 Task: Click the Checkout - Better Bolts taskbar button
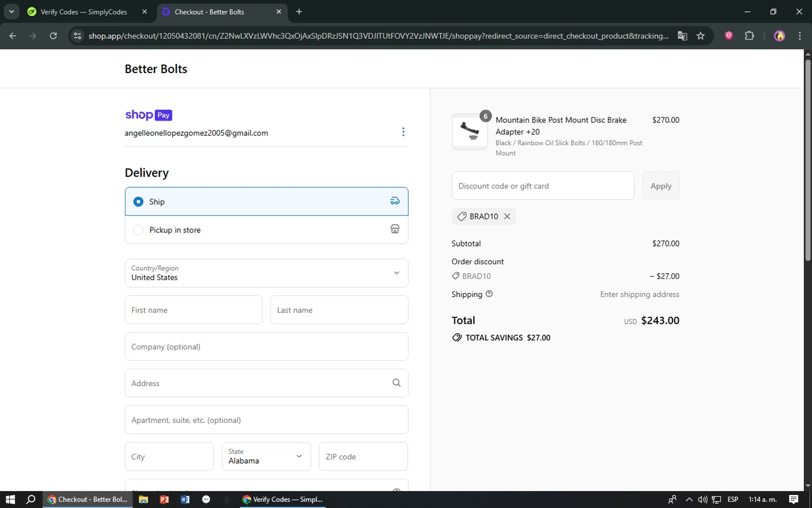(87, 499)
